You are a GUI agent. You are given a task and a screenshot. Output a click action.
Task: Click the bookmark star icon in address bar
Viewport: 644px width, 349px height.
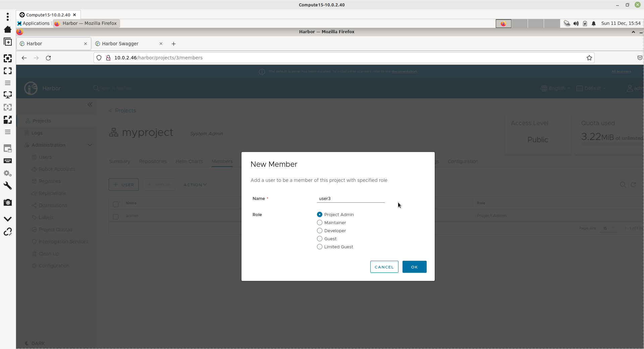point(589,58)
